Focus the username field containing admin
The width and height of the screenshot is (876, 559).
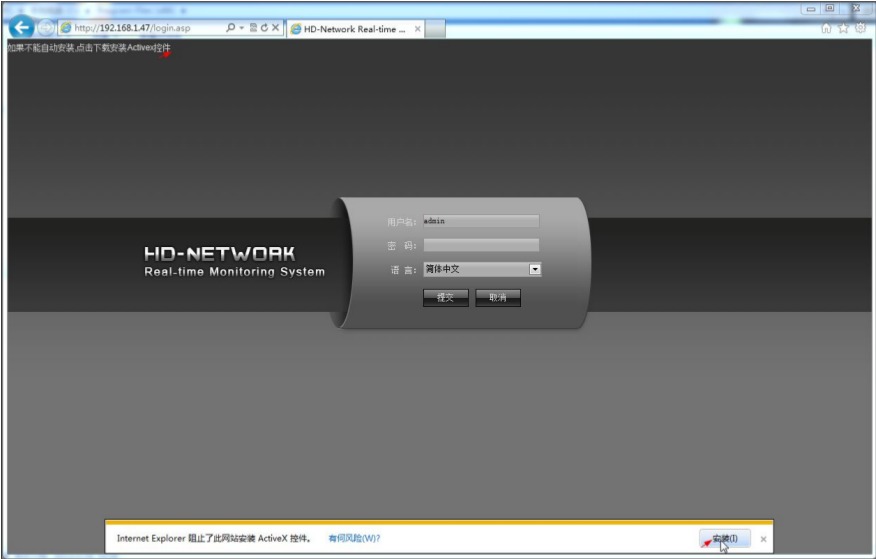481,221
